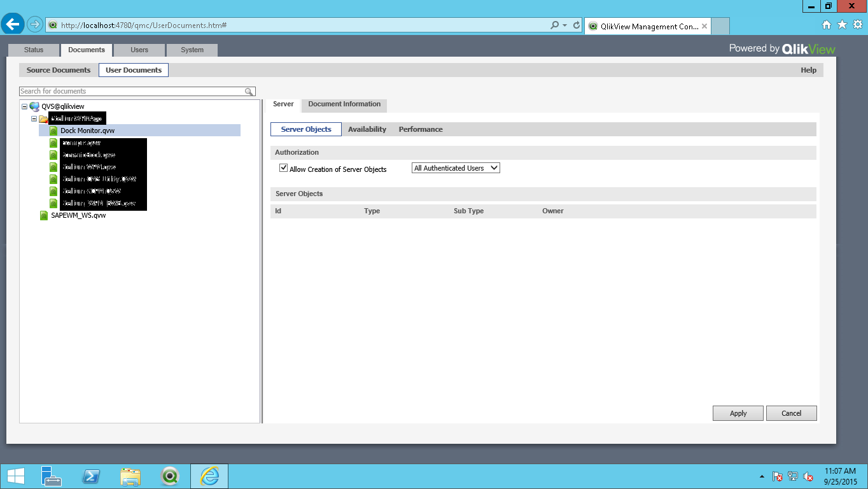Open Server Manager from taskbar

click(x=51, y=476)
